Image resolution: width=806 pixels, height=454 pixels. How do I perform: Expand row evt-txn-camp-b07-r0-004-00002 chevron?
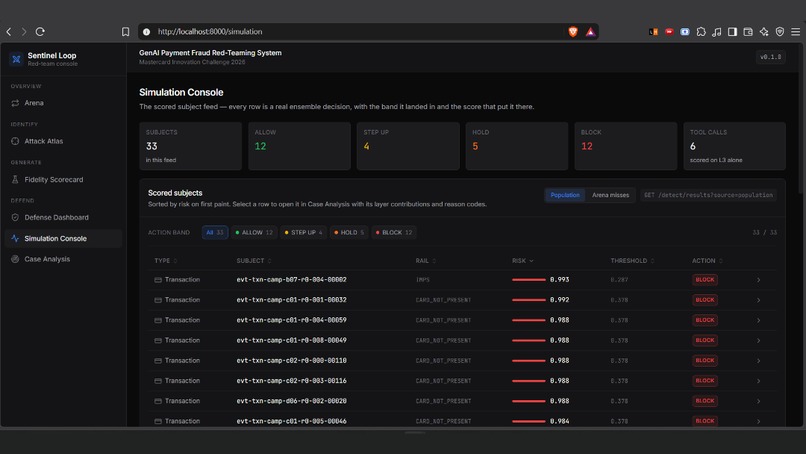(758, 280)
